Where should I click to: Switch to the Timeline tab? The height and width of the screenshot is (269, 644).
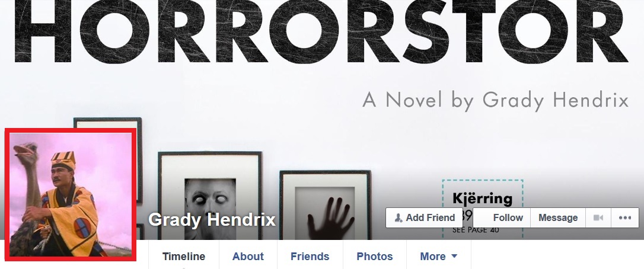click(x=184, y=257)
